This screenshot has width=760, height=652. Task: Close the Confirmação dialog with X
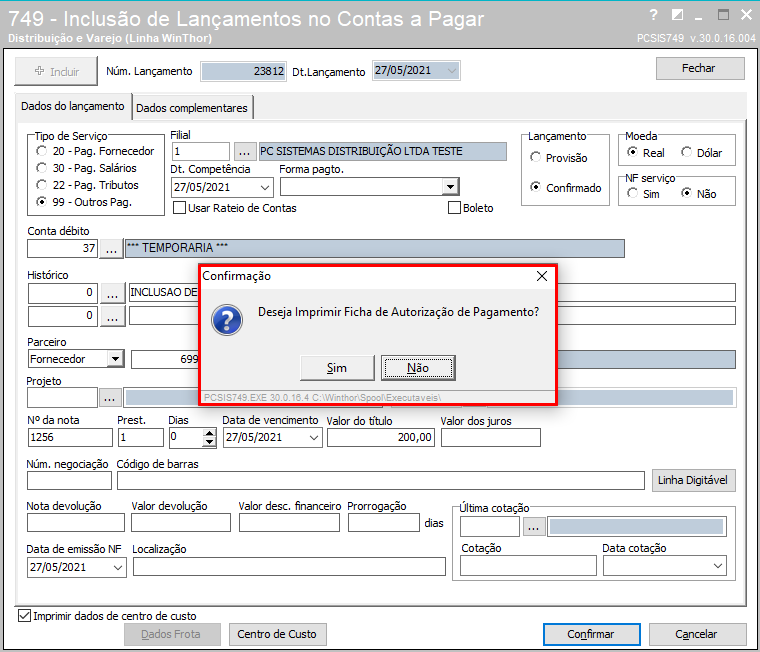[542, 276]
